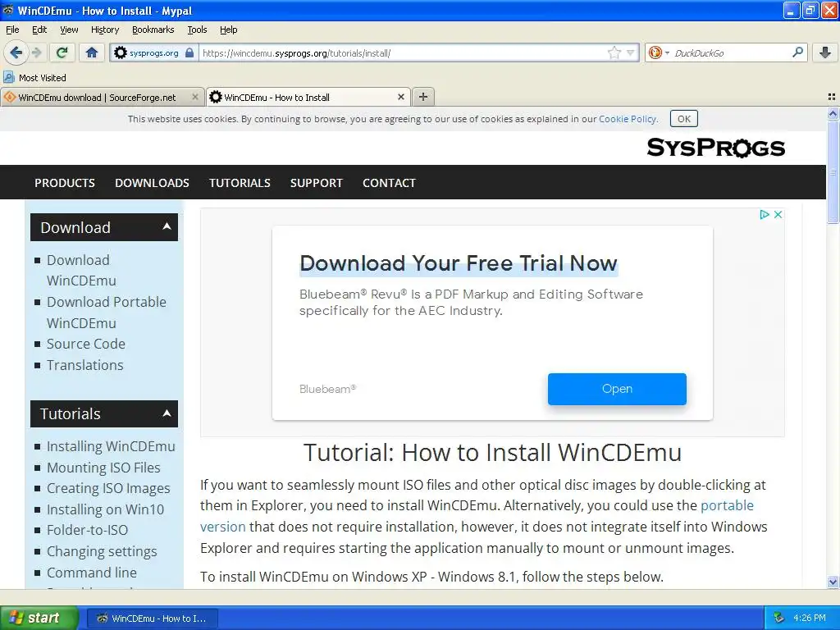
Task: Open the History menu
Action: pos(105,30)
